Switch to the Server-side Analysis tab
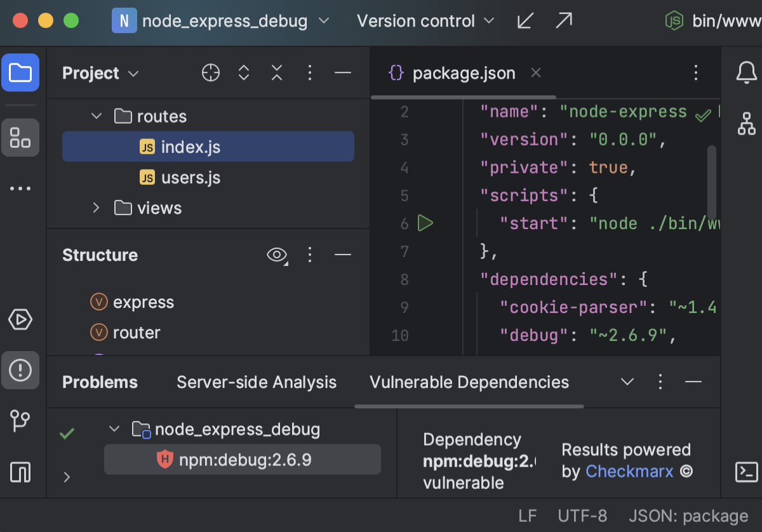This screenshot has height=532, width=762. (257, 382)
